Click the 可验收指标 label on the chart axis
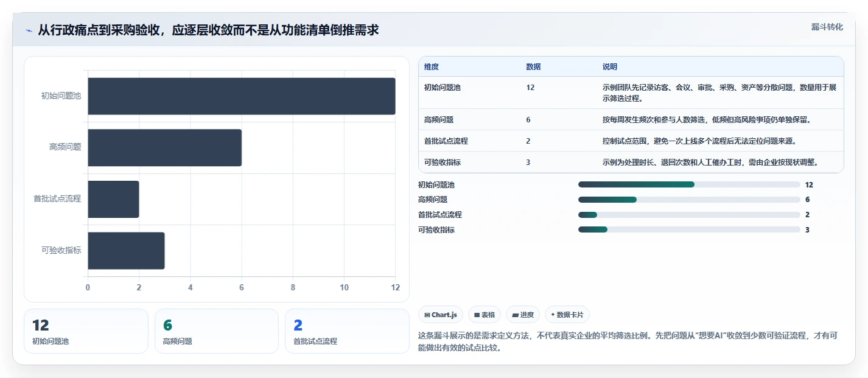The height and width of the screenshot is (378, 868). (61, 250)
